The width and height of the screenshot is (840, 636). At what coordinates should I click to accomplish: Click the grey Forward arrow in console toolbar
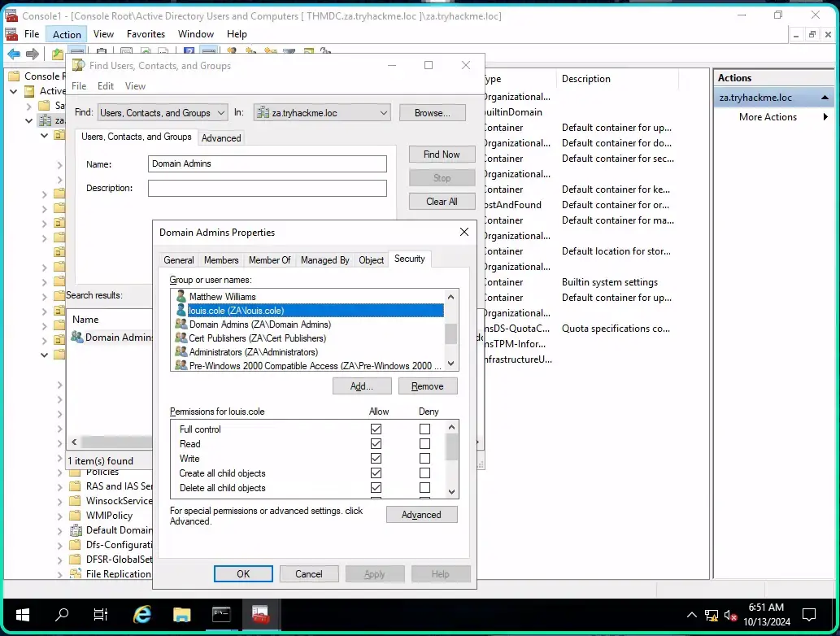tap(33, 54)
